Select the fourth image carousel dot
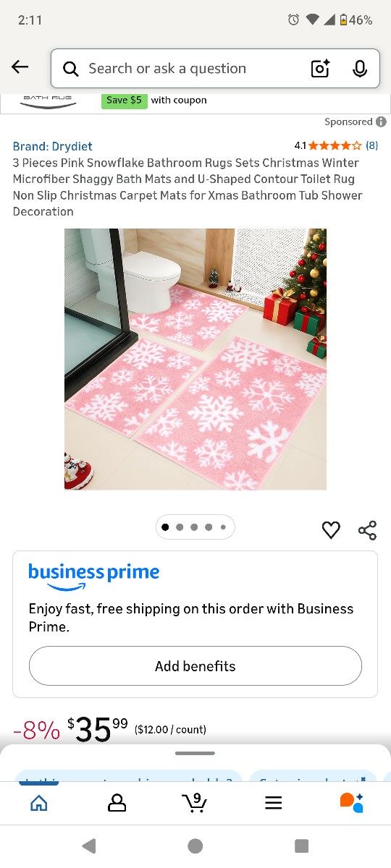391x868 pixels. click(x=209, y=527)
